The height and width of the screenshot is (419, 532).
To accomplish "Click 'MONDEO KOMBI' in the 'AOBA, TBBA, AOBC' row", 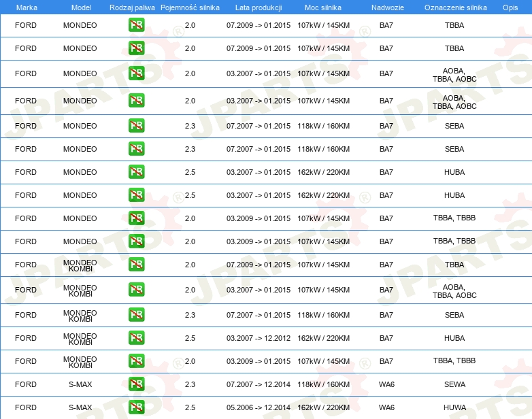I will pos(80,290).
